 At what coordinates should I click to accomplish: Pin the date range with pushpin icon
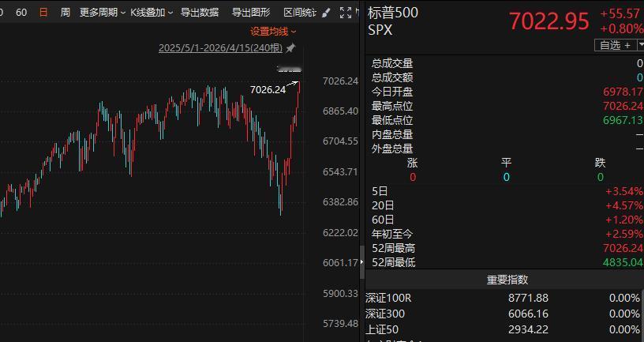coord(290,48)
